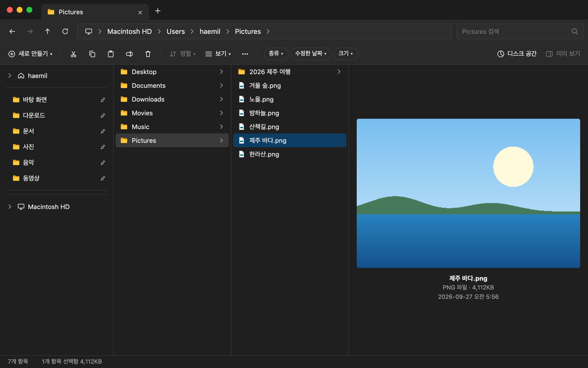Click the 제주 바다.png preview image
This screenshot has height=368, width=588.
coord(468,193)
